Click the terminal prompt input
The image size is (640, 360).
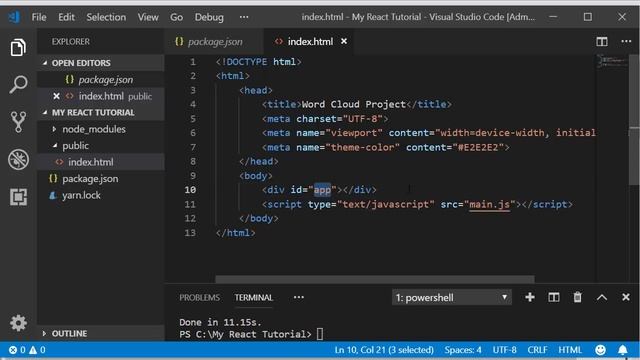click(320, 334)
